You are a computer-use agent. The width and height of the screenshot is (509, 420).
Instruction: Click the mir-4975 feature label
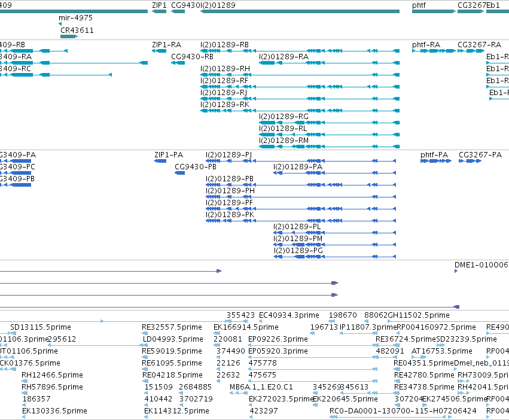coord(75,18)
